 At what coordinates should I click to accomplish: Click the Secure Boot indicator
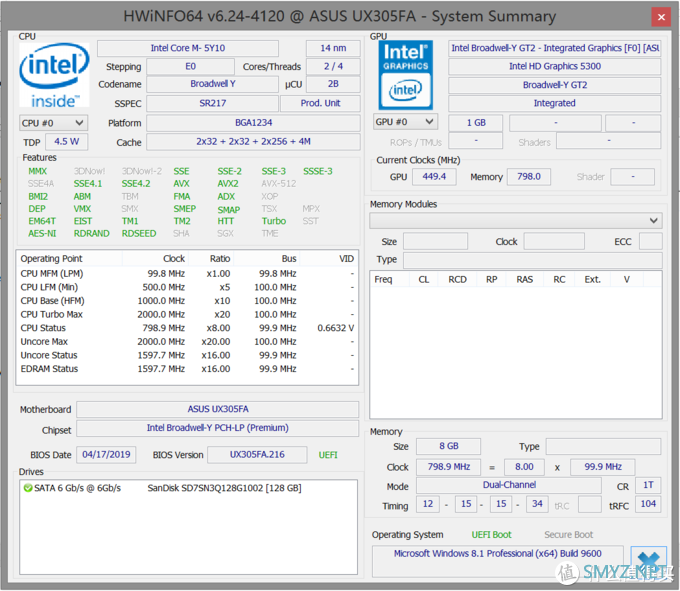click(x=569, y=535)
